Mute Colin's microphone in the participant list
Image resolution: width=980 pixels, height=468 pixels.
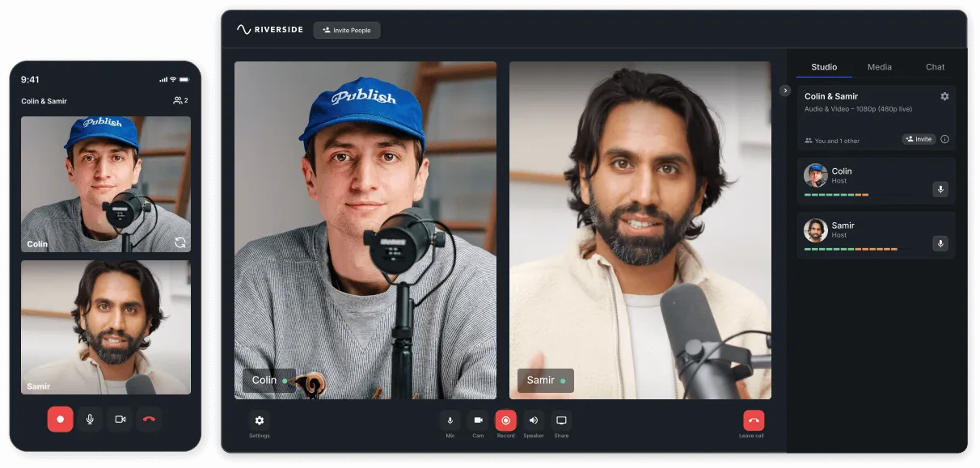(940, 189)
